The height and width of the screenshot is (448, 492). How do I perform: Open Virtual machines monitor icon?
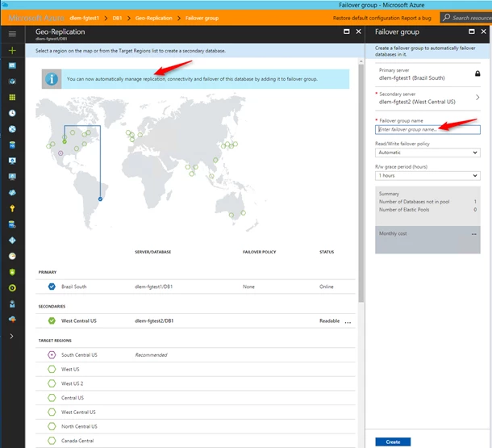[x=12, y=177]
